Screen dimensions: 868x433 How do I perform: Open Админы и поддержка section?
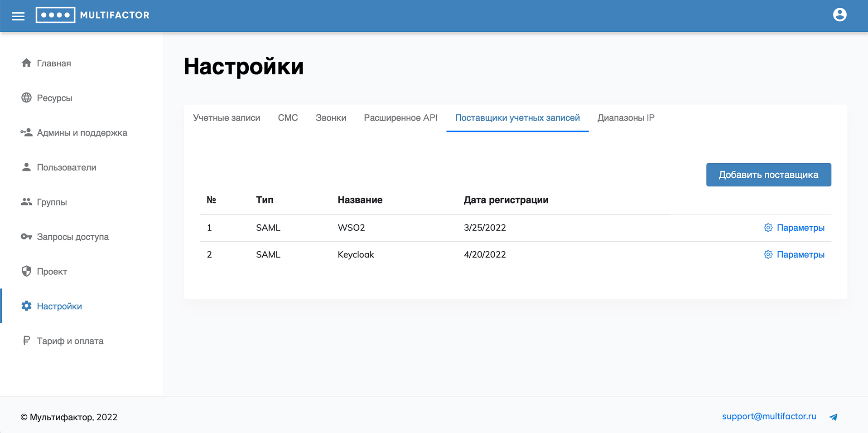click(x=82, y=133)
